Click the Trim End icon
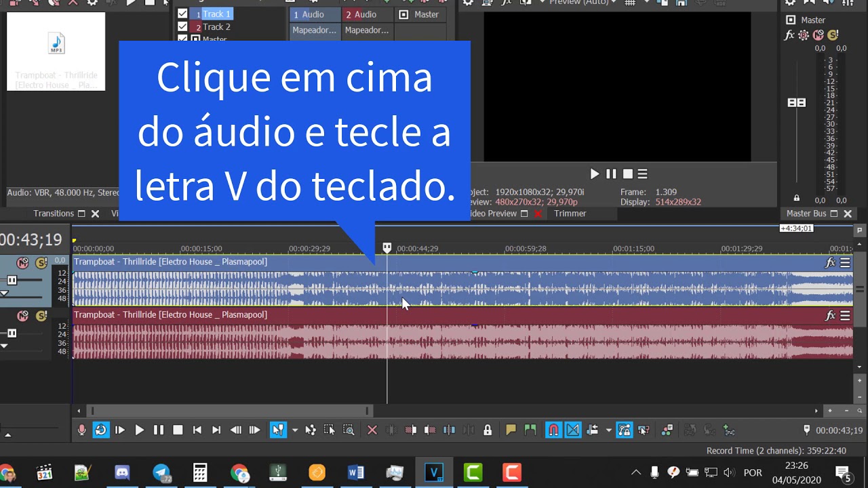The width and height of the screenshot is (868, 488). tap(430, 430)
